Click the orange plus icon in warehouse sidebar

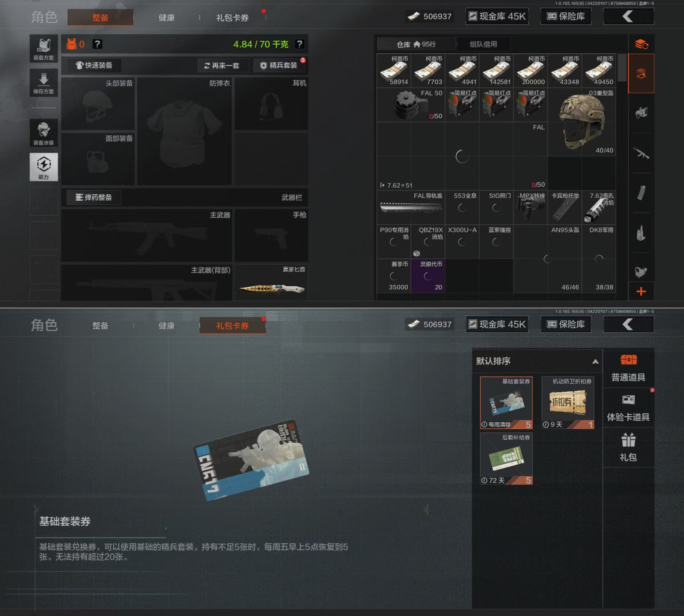tap(641, 291)
